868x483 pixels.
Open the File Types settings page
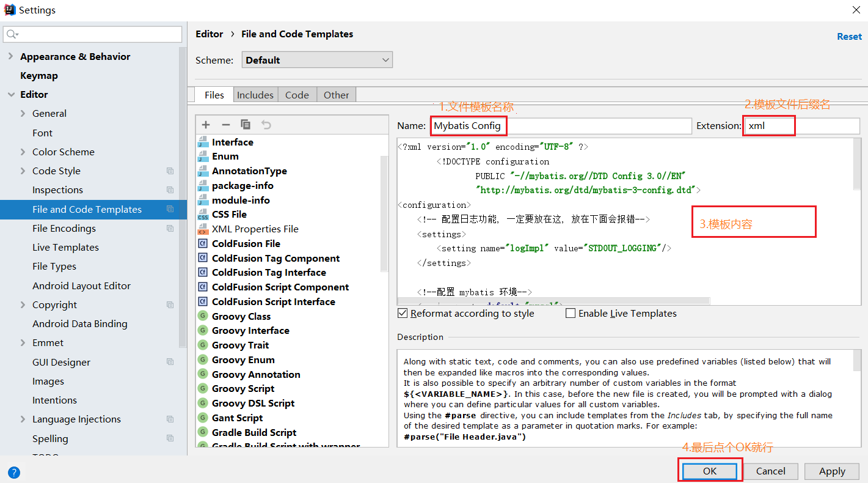(x=54, y=267)
